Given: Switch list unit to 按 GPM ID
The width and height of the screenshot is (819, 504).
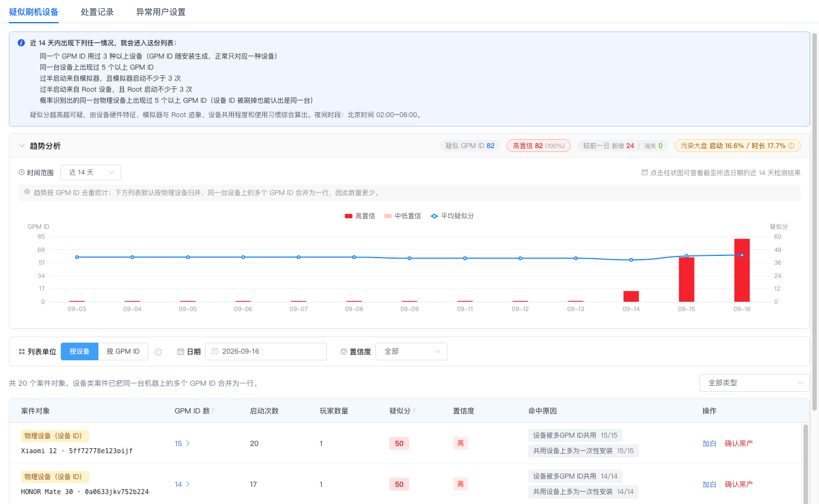Looking at the screenshot, I should coord(123,351).
